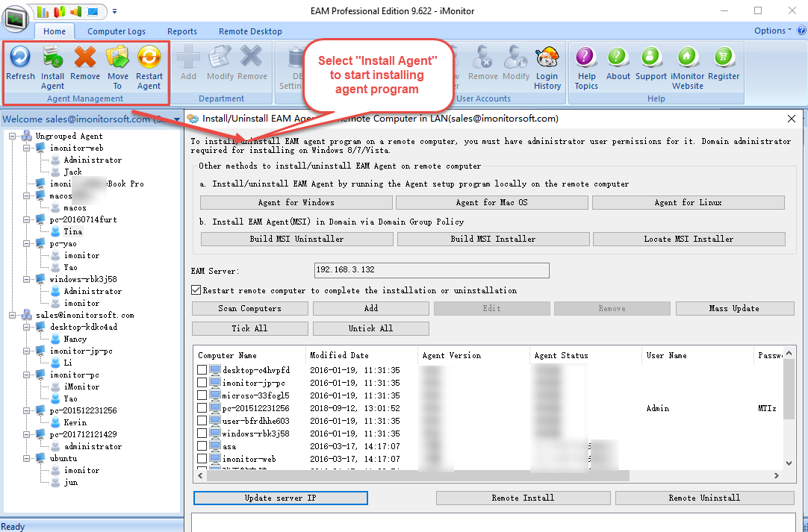Screen dimensions: 808x532
Task: Click Agent for Linux button
Action: click(689, 202)
